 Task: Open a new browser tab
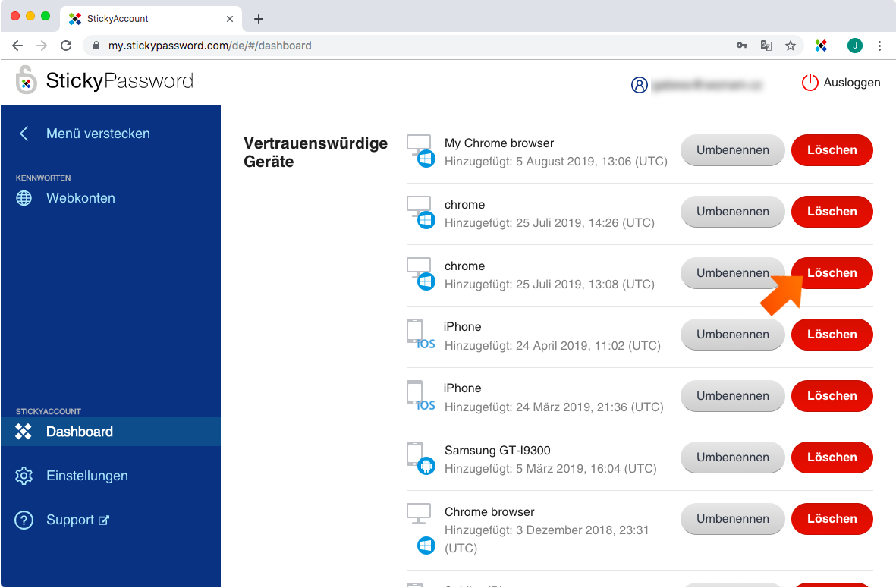coord(258,19)
